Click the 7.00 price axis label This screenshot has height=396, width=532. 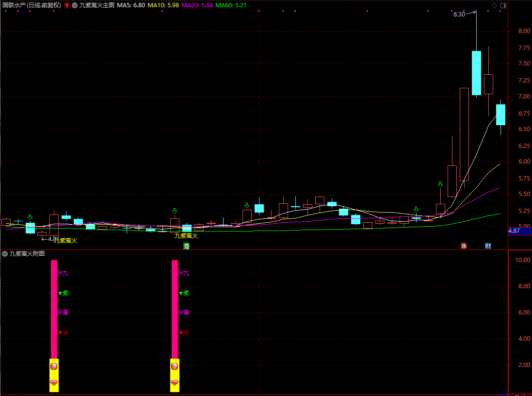(524, 97)
